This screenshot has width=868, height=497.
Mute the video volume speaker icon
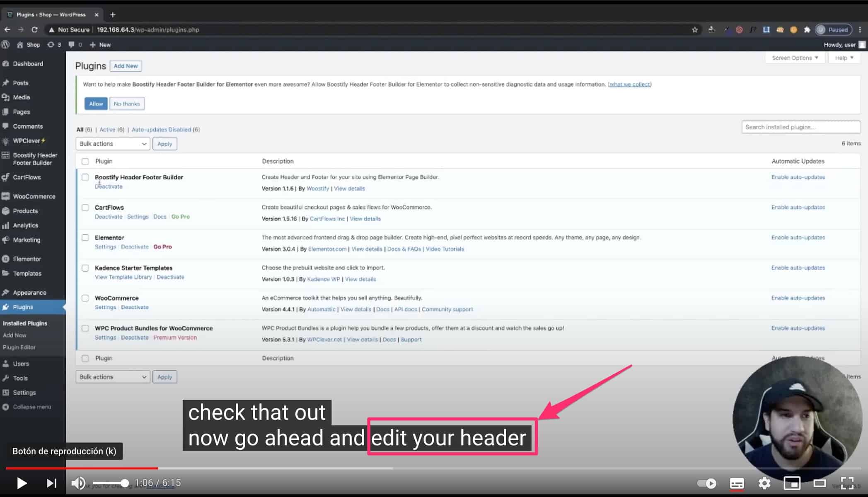pyautogui.click(x=78, y=483)
